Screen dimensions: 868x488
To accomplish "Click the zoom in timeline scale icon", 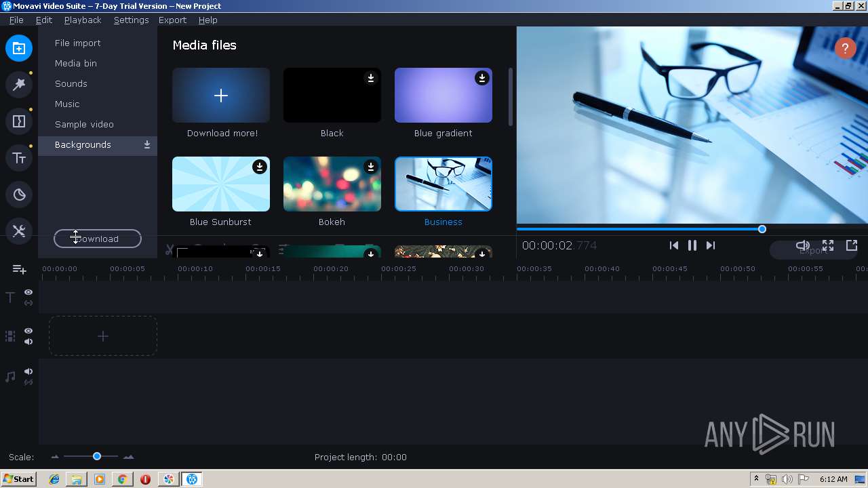I will coord(128,457).
